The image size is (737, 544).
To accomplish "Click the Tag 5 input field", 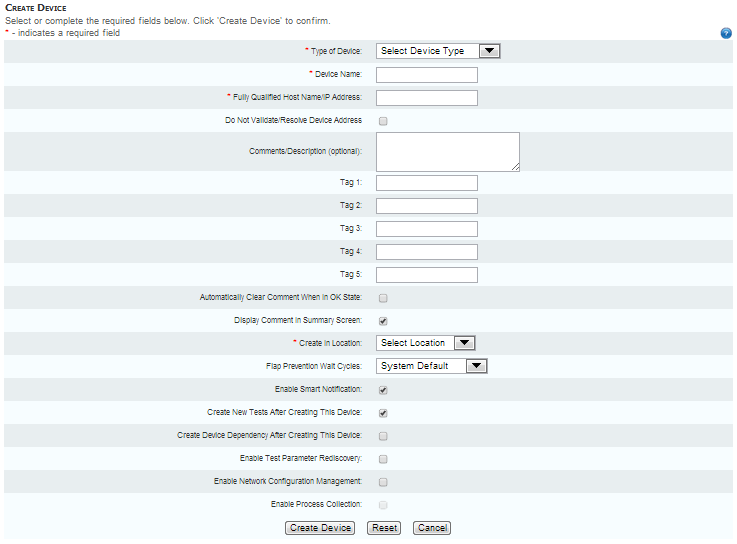I will 427,275.
